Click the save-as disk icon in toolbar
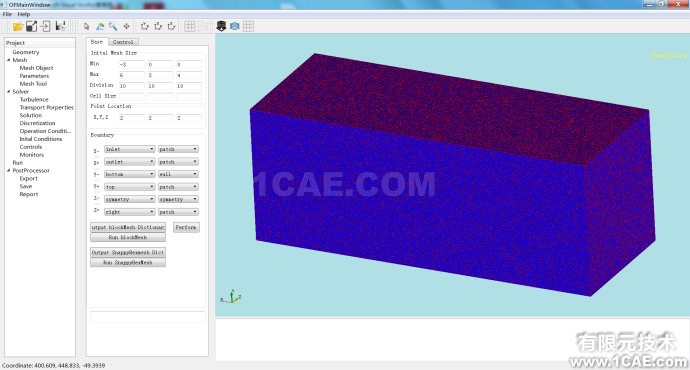 (x=60, y=26)
